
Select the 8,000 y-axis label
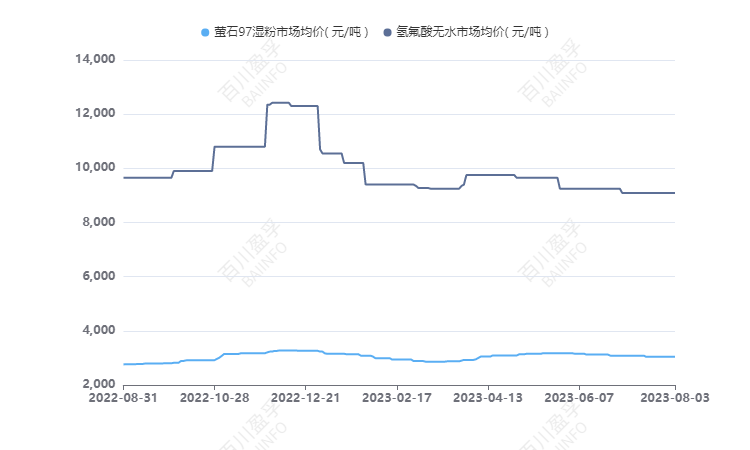(100, 222)
